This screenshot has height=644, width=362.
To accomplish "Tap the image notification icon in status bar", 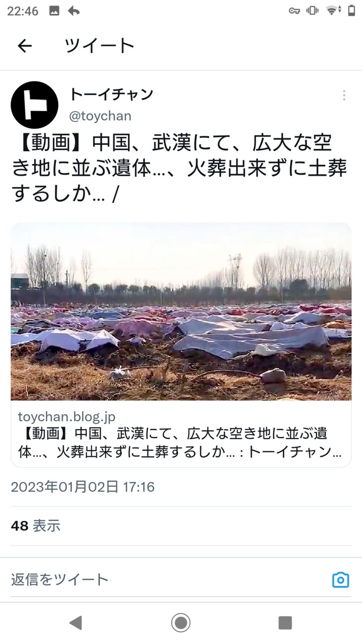I will [54, 11].
